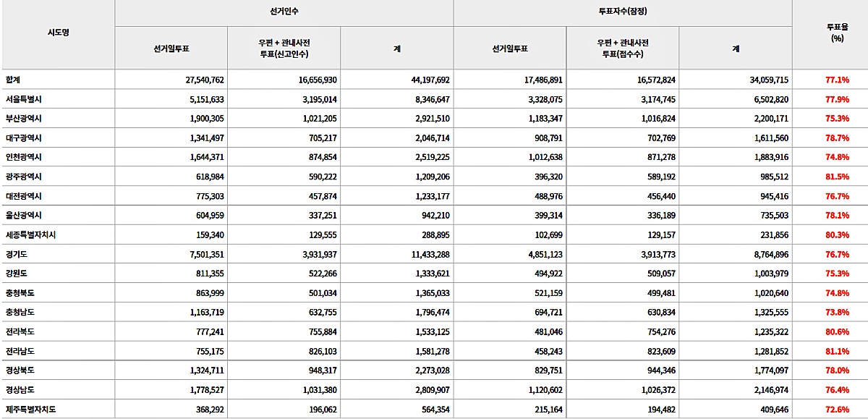Select the 선거인수 group header
The image size is (868, 419).
(x=284, y=12)
